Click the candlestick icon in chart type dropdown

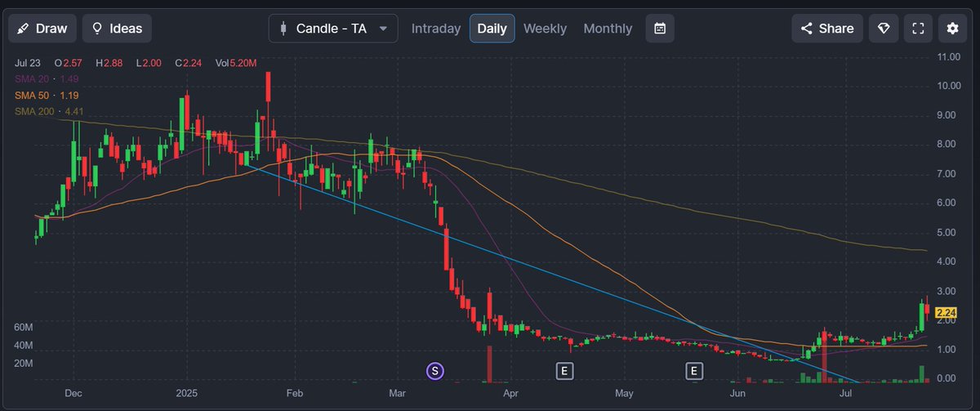coord(283,29)
